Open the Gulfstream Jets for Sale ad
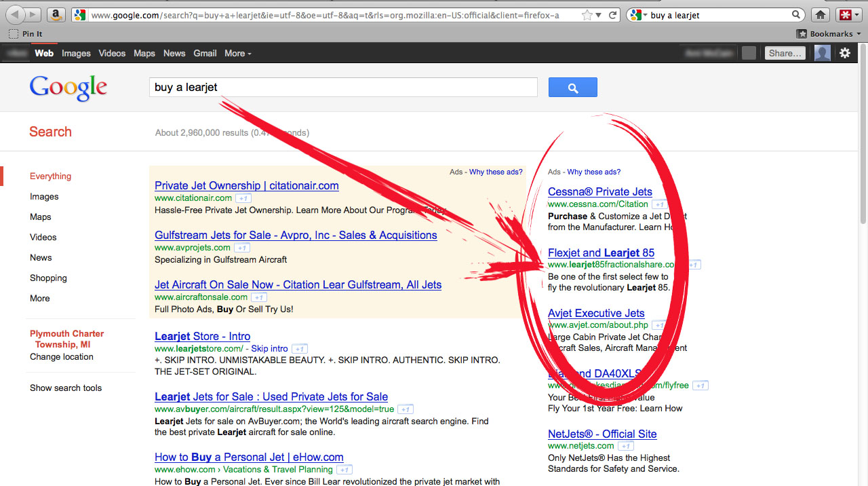868x486 pixels. pos(296,236)
